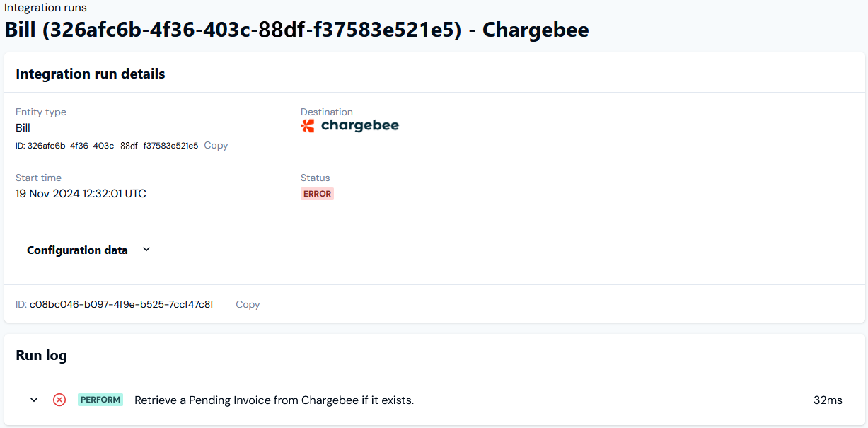Viewport: 868px width, 428px height.
Task: Click the page title Bill - Chargebee
Action: coord(296,30)
